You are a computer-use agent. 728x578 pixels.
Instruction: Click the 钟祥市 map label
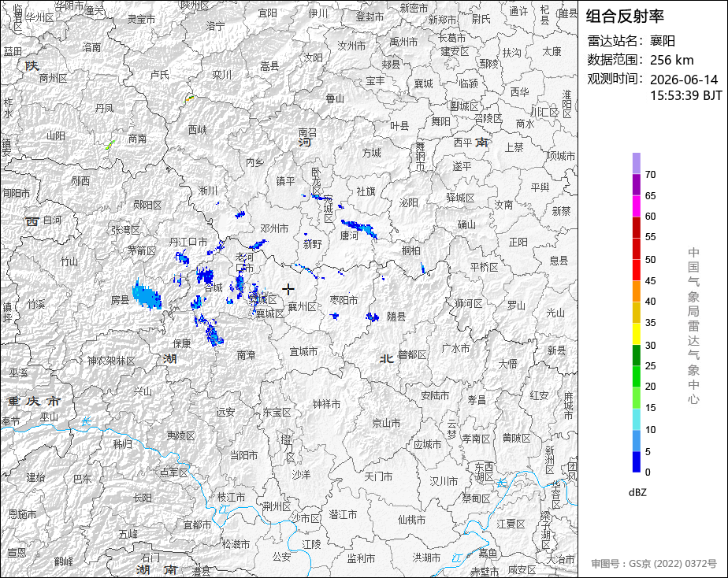click(x=326, y=405)
